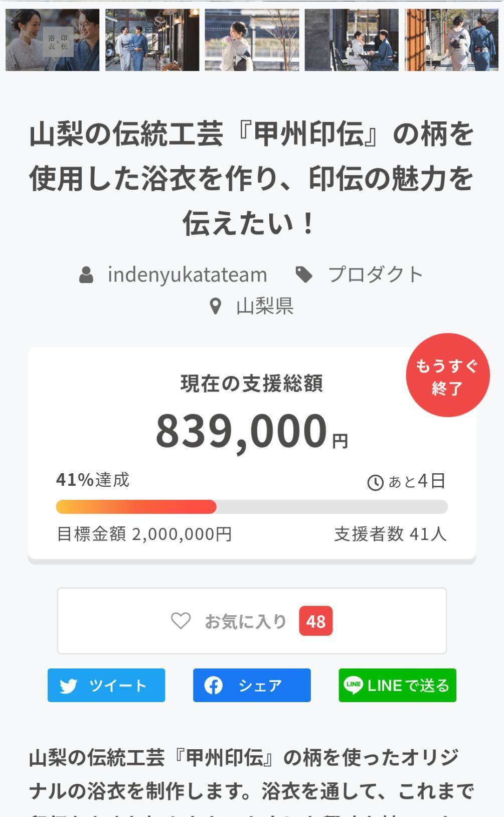Click the Twitter bird icon
504x817 pixels.
69,686
